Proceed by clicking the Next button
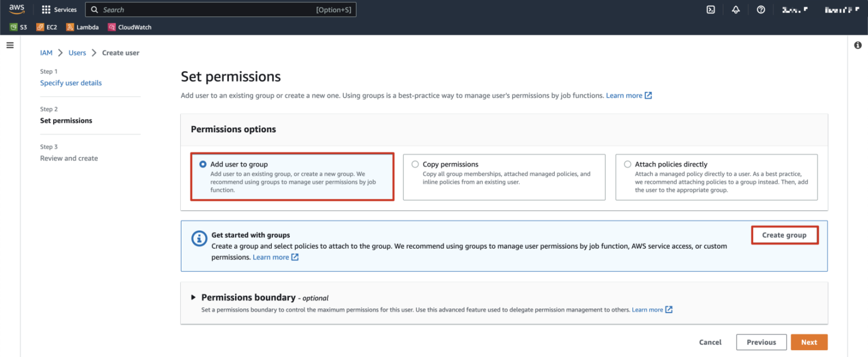868x357 pixels. click(x=809, y=342)
